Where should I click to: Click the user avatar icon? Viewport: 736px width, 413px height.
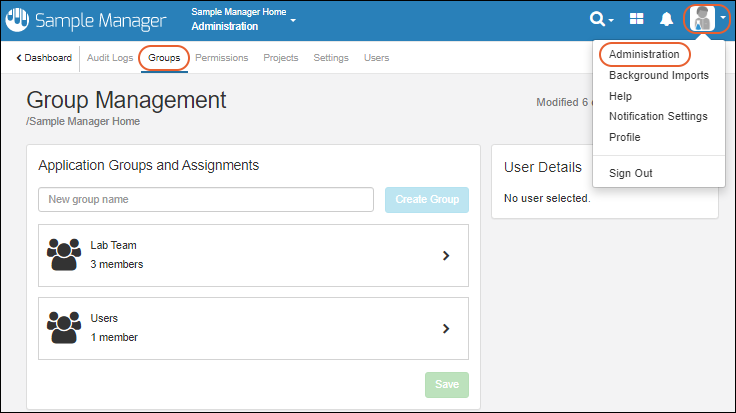[x=703, y=19]
